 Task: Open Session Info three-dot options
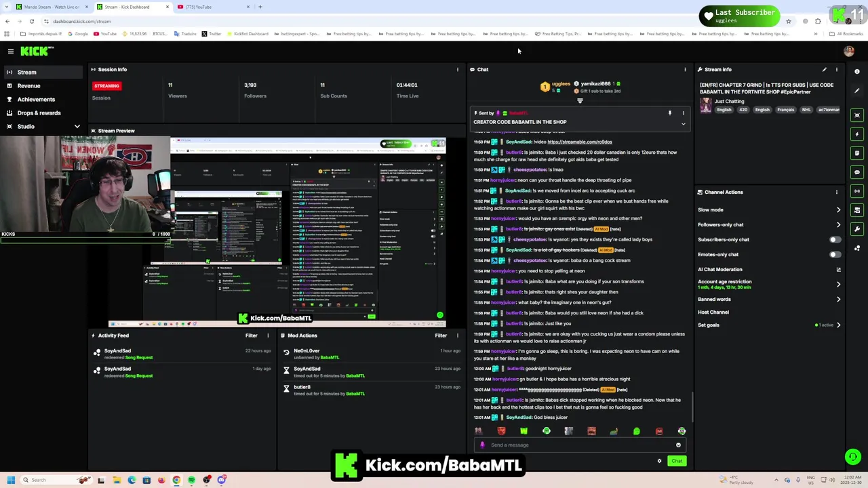pos(458,69)
